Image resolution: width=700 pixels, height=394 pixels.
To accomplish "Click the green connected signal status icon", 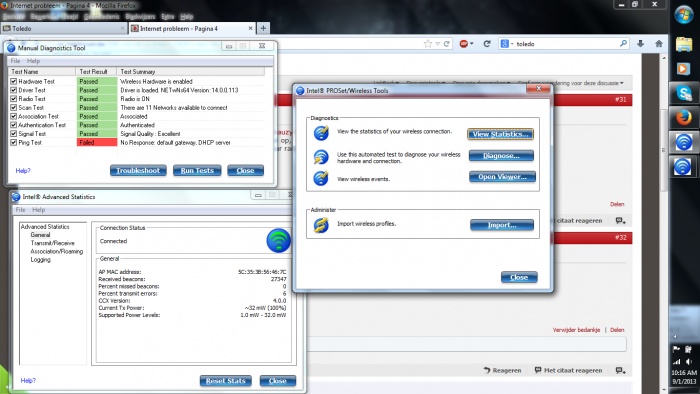I will (x=279, y=241).
